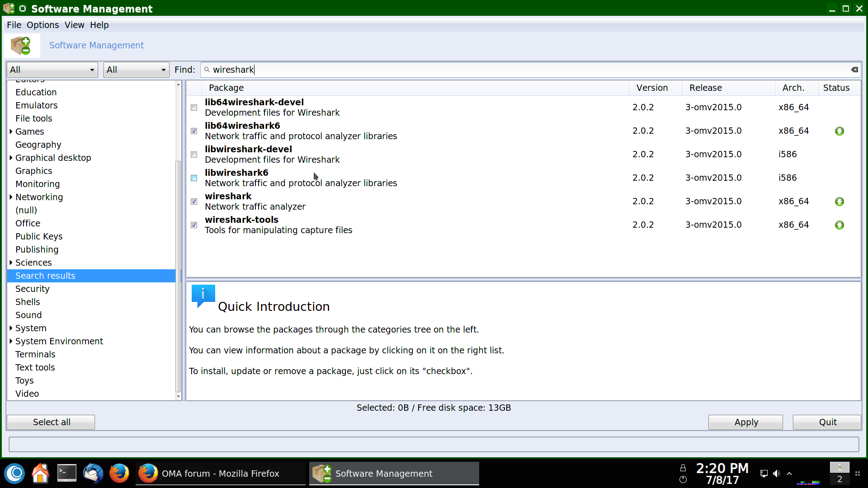Check the lib64wireshark-devel package checkbox
The width and height of the screenshot is (868, 488).
(194, 108)
